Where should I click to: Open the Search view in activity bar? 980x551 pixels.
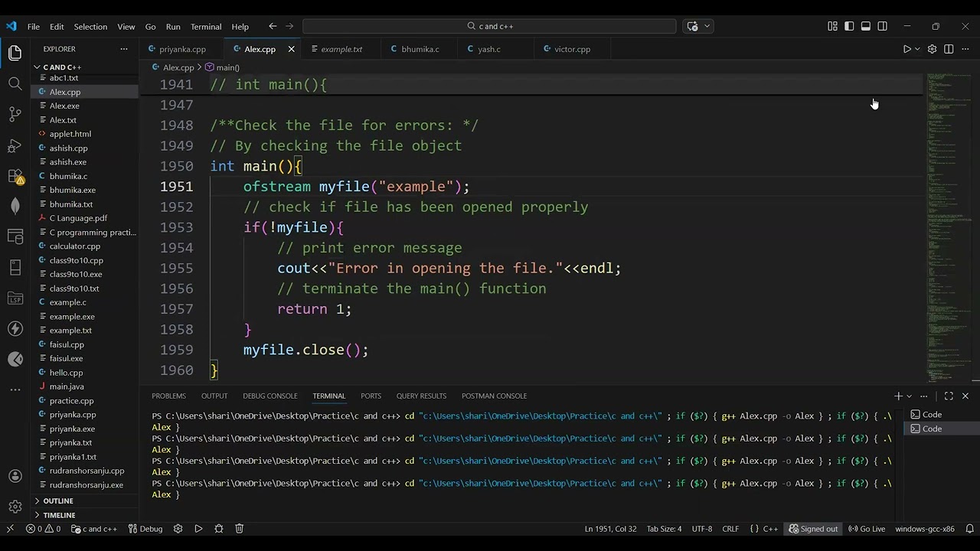tap(15, 83)
